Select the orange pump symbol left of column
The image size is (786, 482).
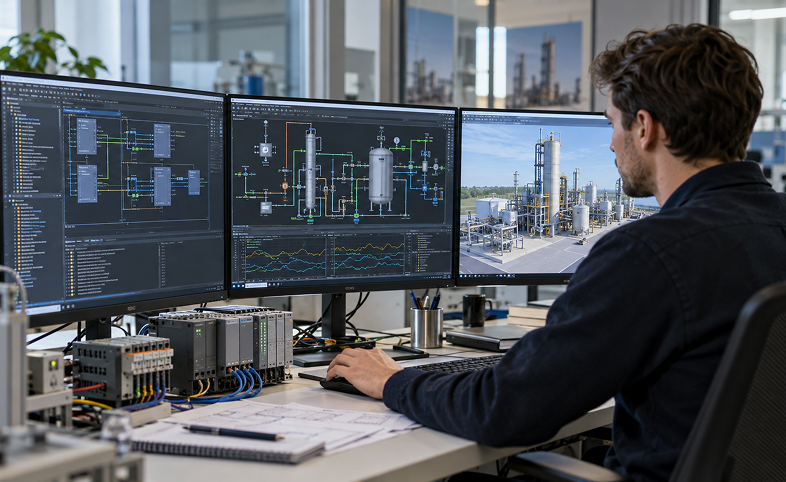tap(285, 185)
